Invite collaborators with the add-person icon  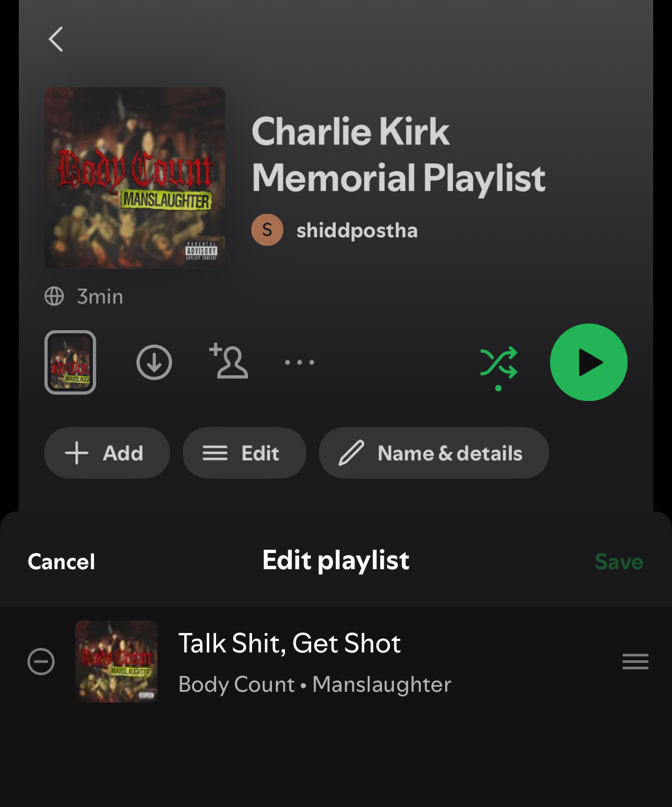(229, 361)
